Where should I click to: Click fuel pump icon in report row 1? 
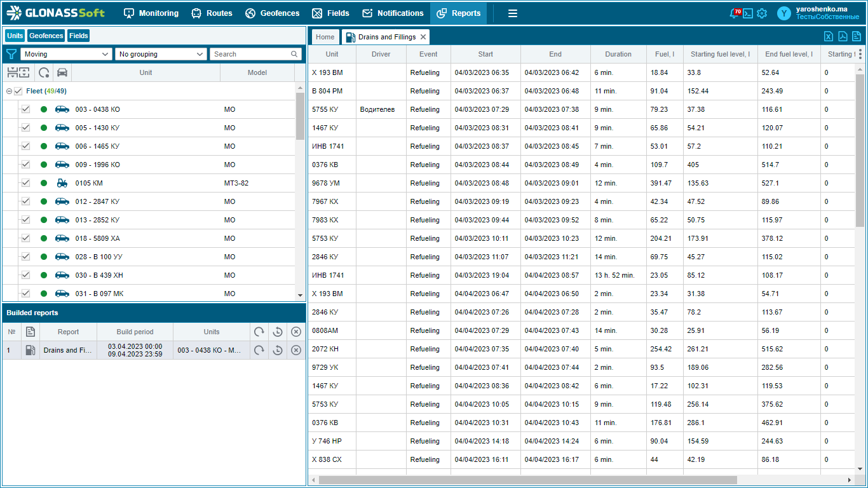click(x=31, y=350)
